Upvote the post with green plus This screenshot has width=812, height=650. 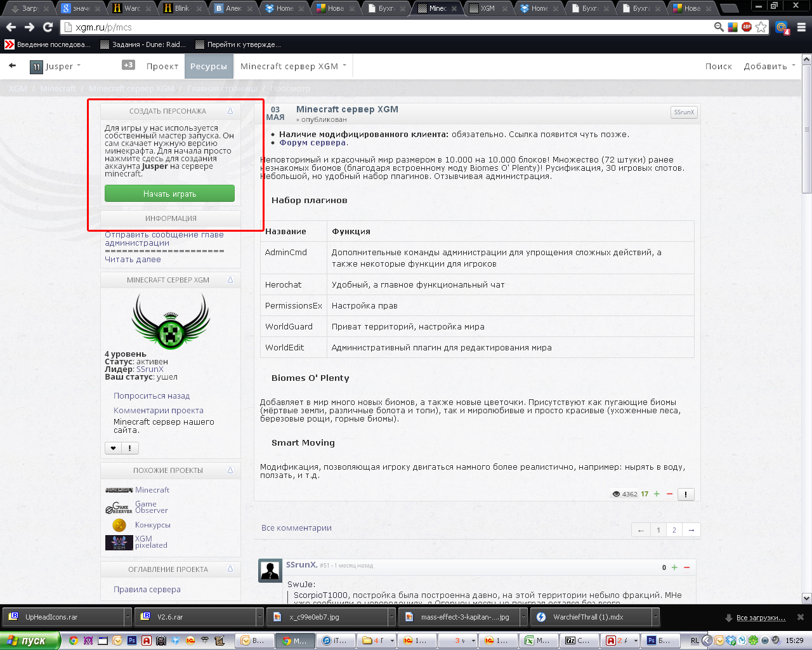[x=657, y=494]
